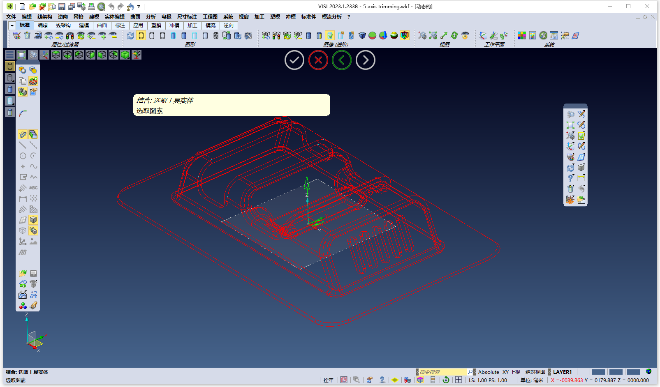660x387 pixels.
Task: Click the third blue color box in status bar
Action: tap(633, 372)
